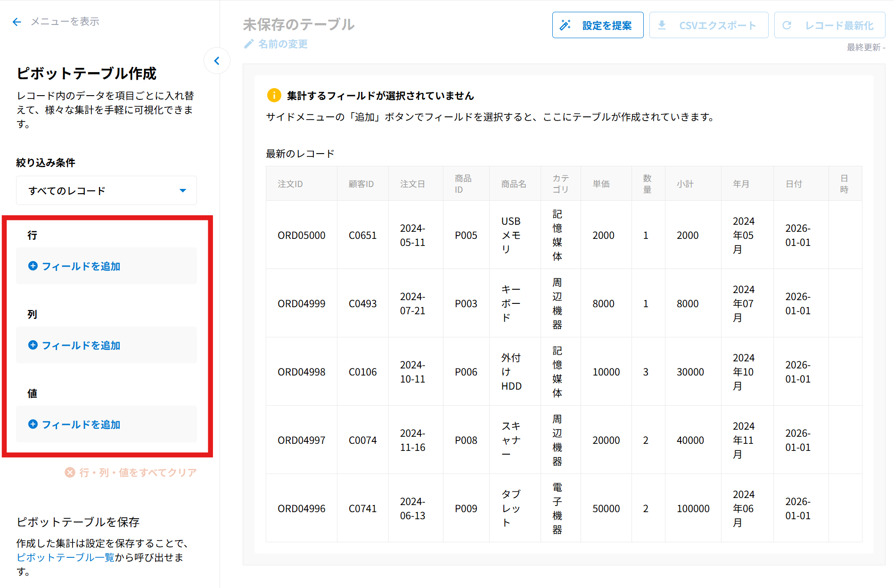Click the 未保存のテーブル title

pyautogui.click(x=299, y=24)
